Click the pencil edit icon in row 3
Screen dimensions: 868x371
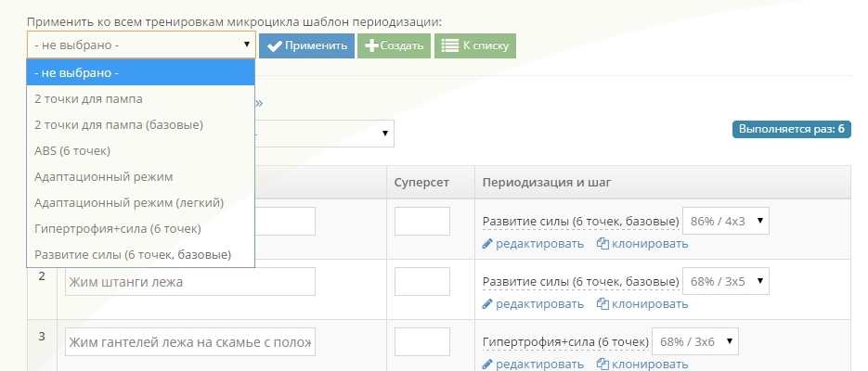[x=487, y=365]
